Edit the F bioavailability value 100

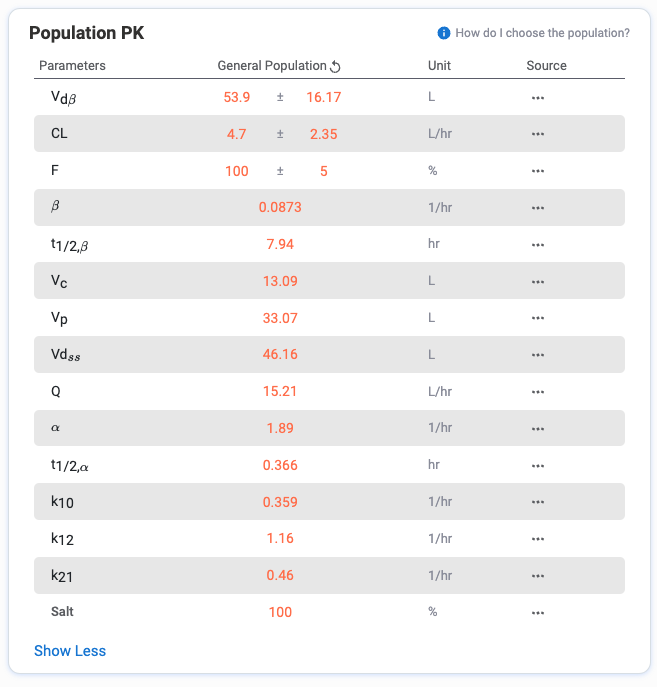[x=237, y=171]
